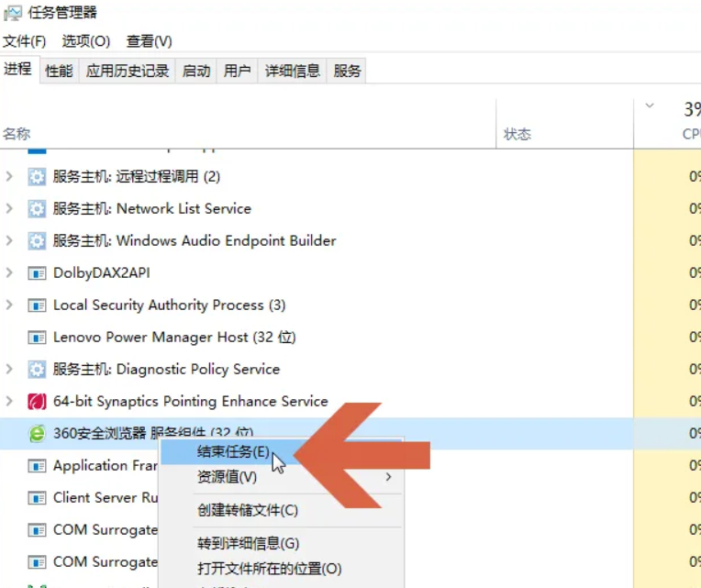Click the sort chevron above the CPU column
This screenshot has width=701, height=588.
click(x=650, y=105)
